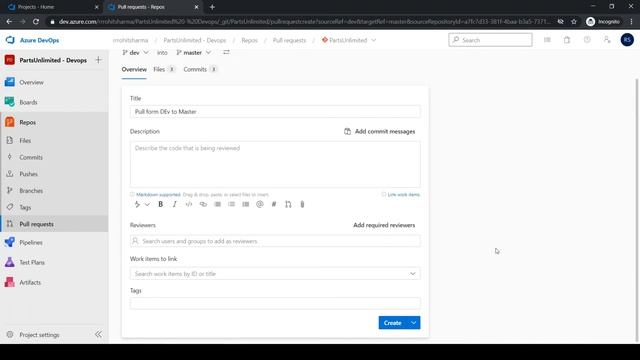The width and height of the screenshot is (640, 360).
Task: Switch to the Overview tab
Action: tap(134, 69)
